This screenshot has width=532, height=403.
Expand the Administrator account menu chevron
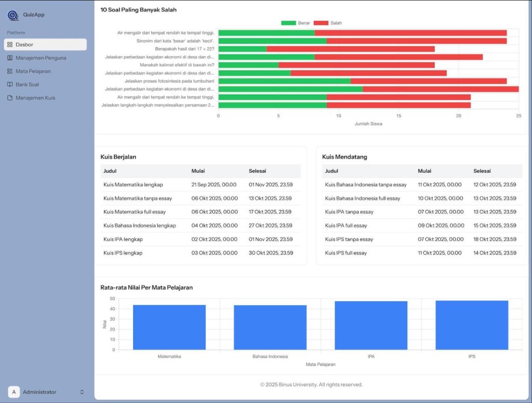(x=82, y=392)
